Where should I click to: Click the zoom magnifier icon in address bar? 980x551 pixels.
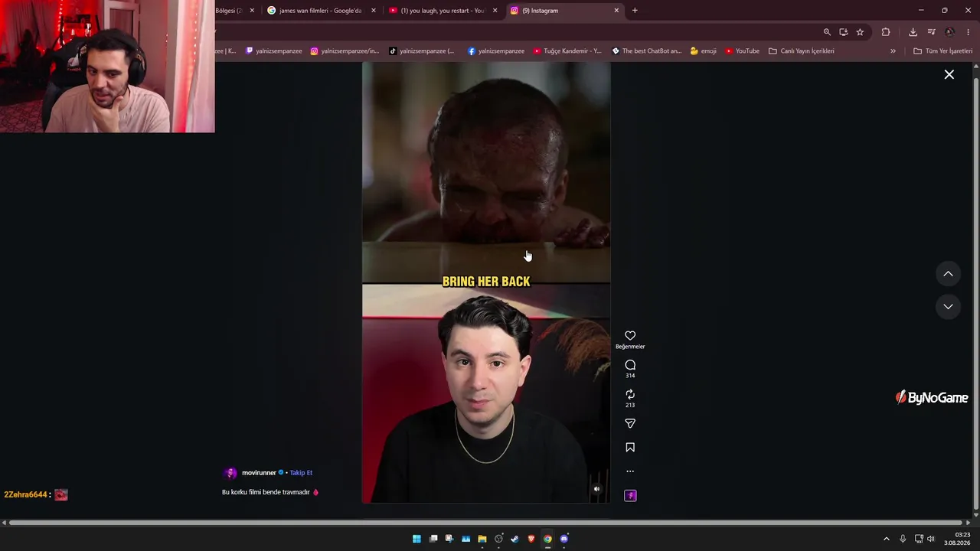click(x=827, y=32)
